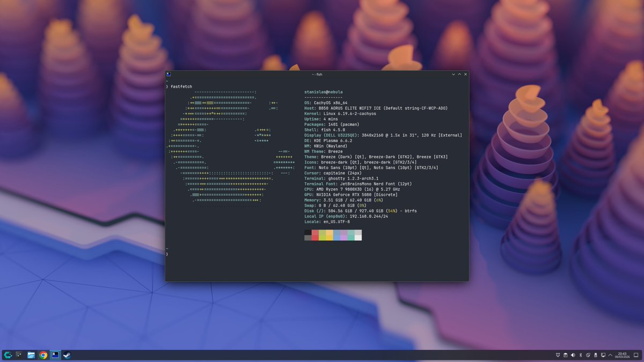Click the 'WM Theme: Breeze' line

coord(323,151)
